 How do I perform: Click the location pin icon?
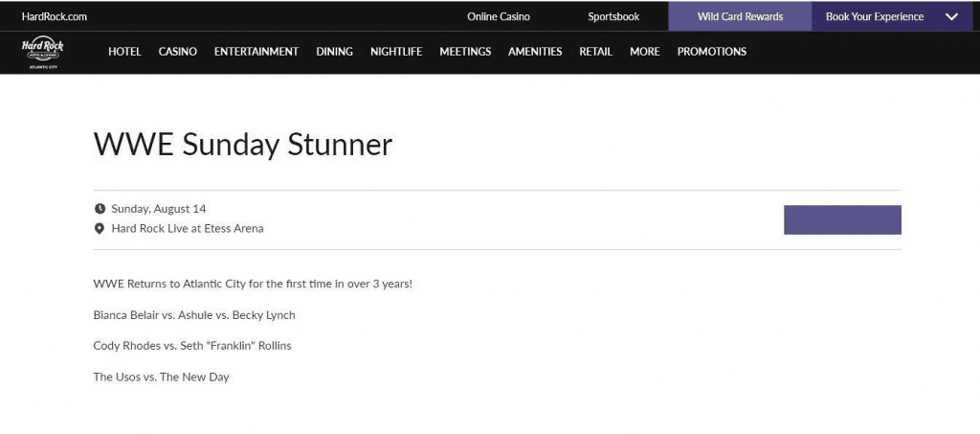click(x=100, y=229)
